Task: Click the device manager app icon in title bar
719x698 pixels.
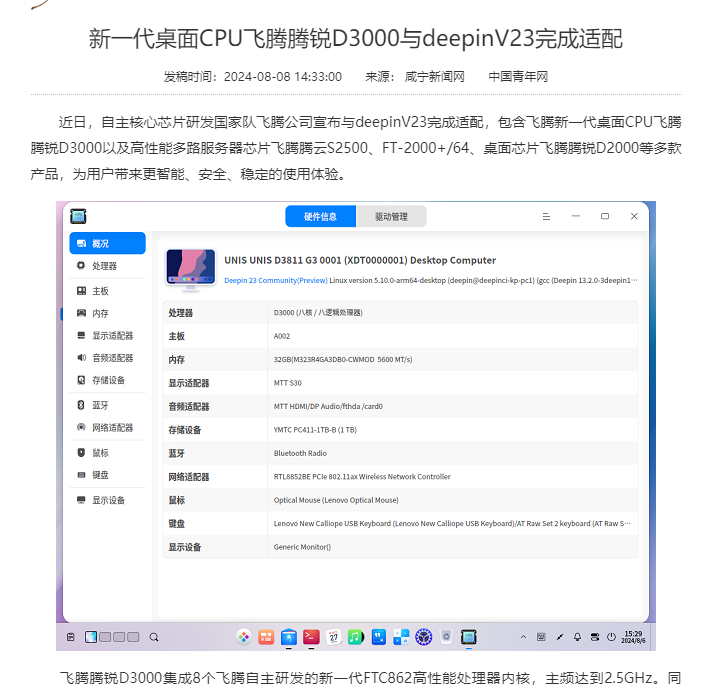Action: pos(78,216)
